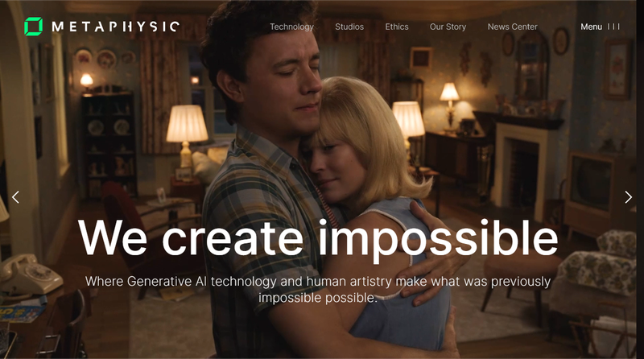Click the word "We" in the headline

[113, 237]
